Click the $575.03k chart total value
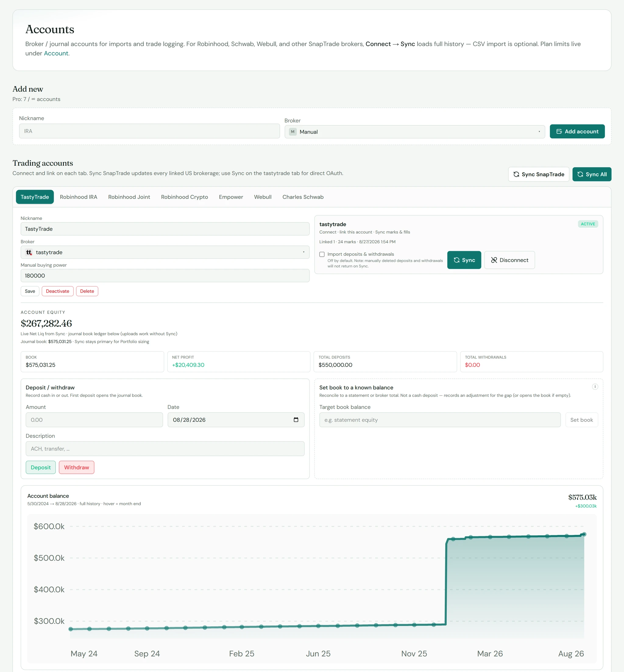The width and height of the screenshot is (624, 672). click(582, 497)
